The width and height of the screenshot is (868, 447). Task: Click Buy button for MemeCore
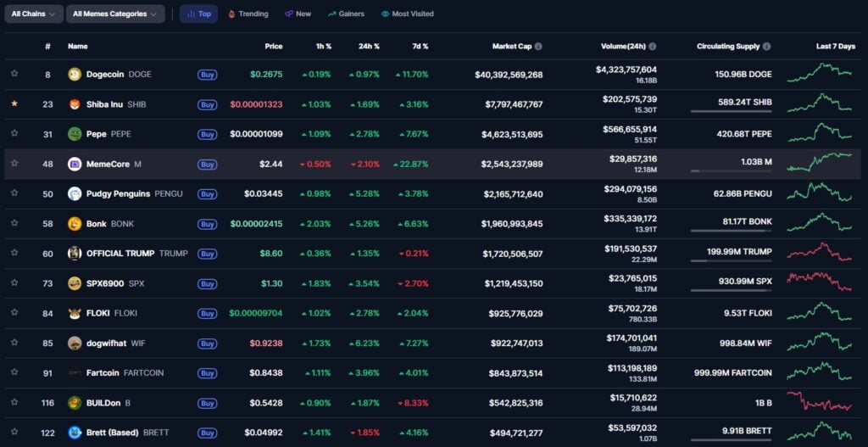(207, 165)
